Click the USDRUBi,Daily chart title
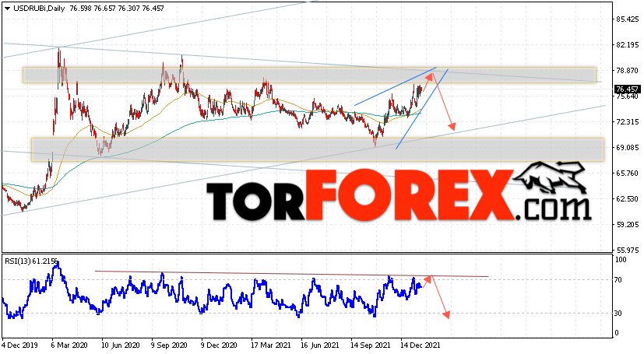 click(37, 6)
